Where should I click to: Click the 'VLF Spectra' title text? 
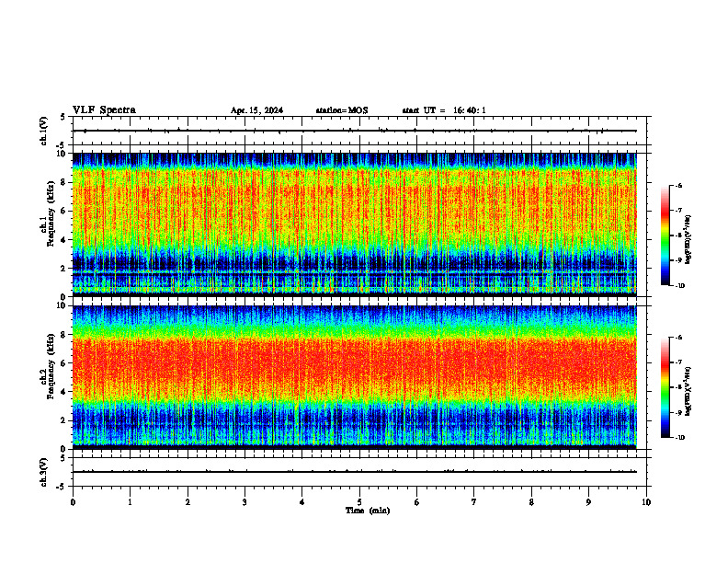(x=104, y=110)
